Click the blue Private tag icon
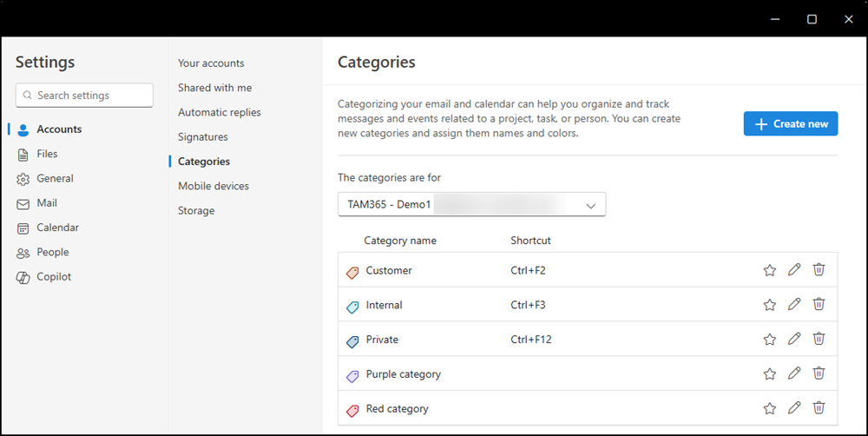Screen dimensions: 868x436 [x=352, y=341]
